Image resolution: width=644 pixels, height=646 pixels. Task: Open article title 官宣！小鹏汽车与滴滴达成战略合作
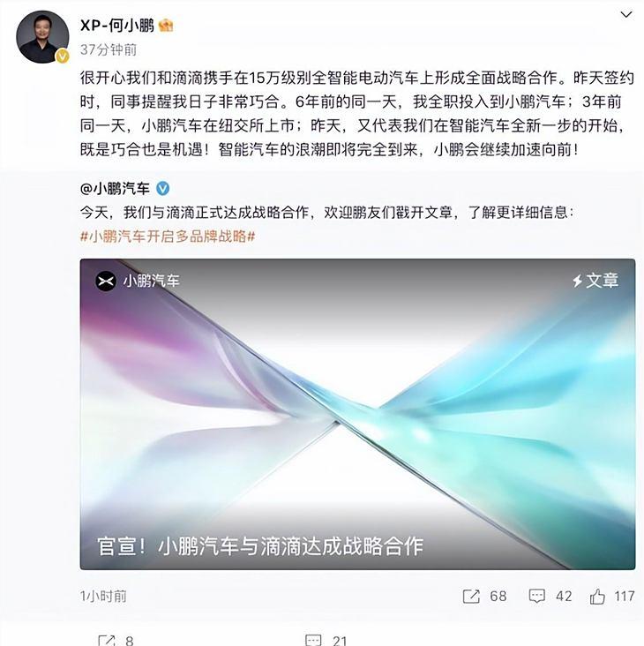coord(260,546)
